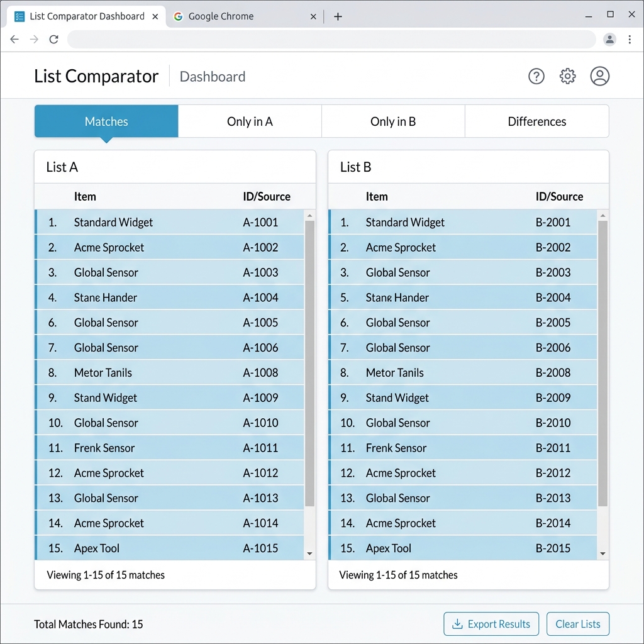Click the List Comparator title
Screen dimensions: 644x644
pyautogui.click(x=96, y=76)
